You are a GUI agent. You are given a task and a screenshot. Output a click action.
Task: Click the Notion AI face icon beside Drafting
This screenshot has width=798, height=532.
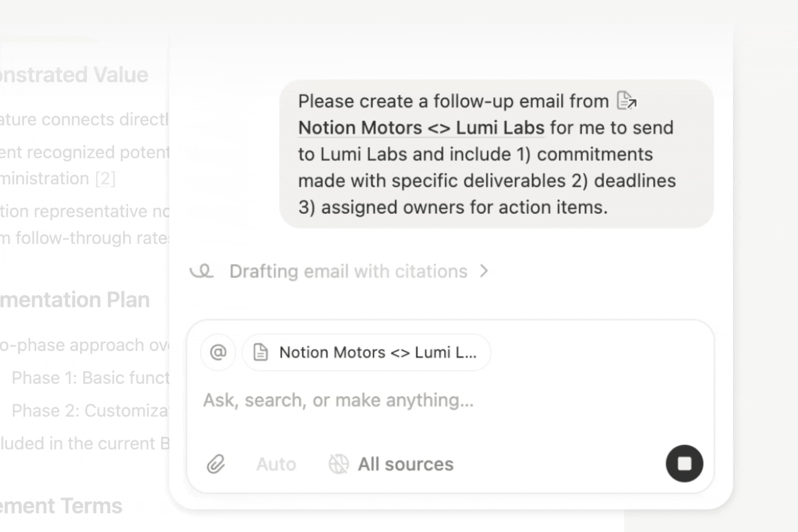(x=202, y=271)
